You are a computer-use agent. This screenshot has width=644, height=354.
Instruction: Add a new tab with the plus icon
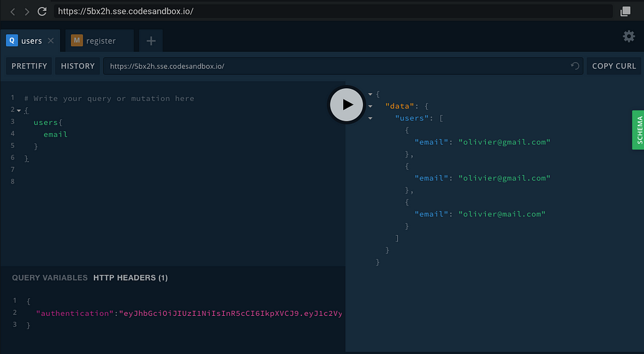tap(151, 41)
